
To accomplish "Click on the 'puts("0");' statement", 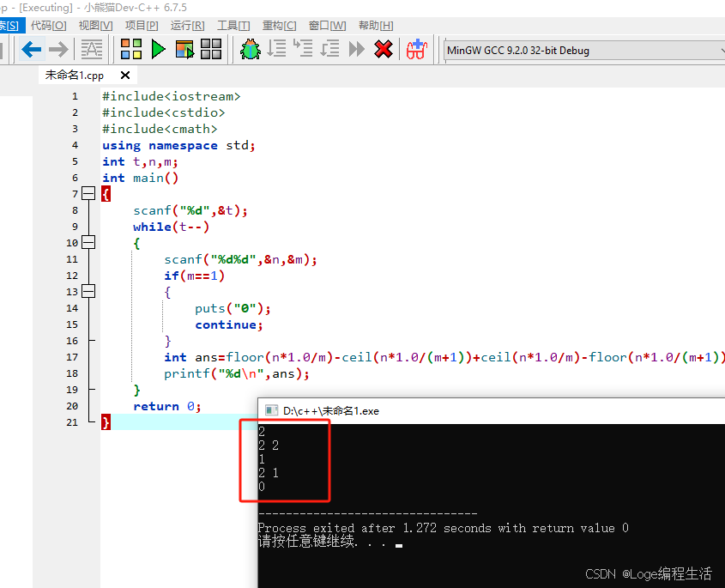I will [233, 308].
